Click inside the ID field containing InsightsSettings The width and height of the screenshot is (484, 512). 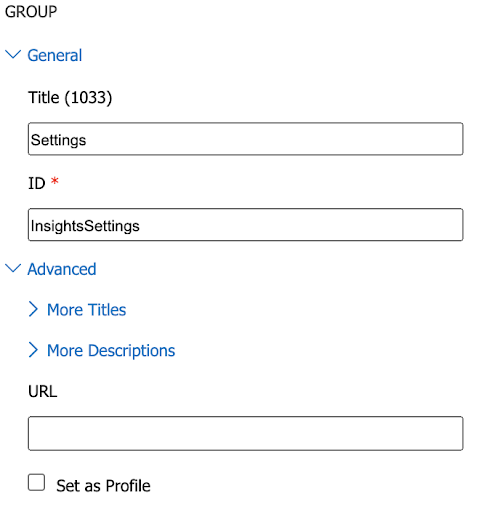pyautogui.click(x=246, y=225)
